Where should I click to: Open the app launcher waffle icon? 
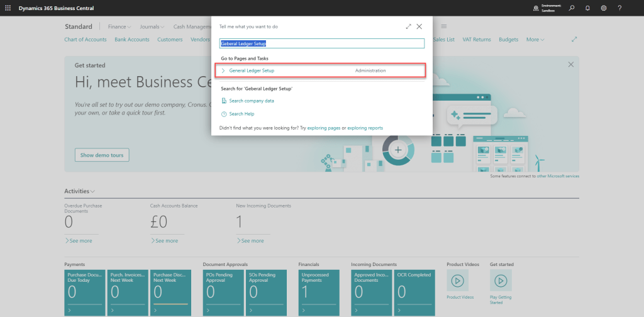click(8, 8)
